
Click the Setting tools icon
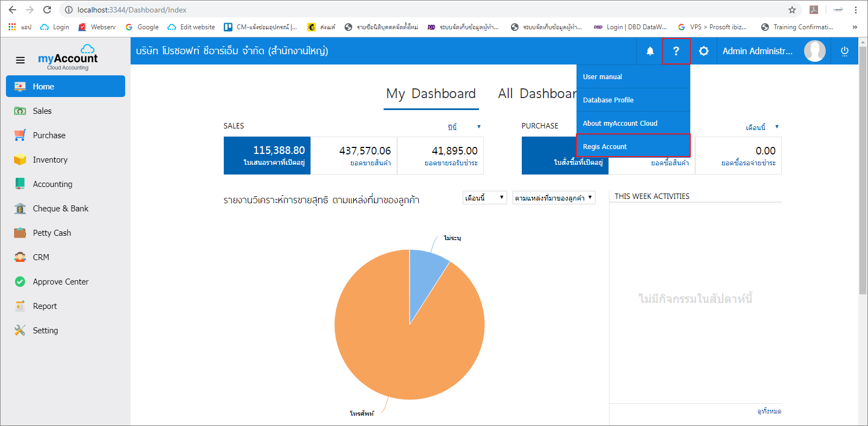coord(20,331)
